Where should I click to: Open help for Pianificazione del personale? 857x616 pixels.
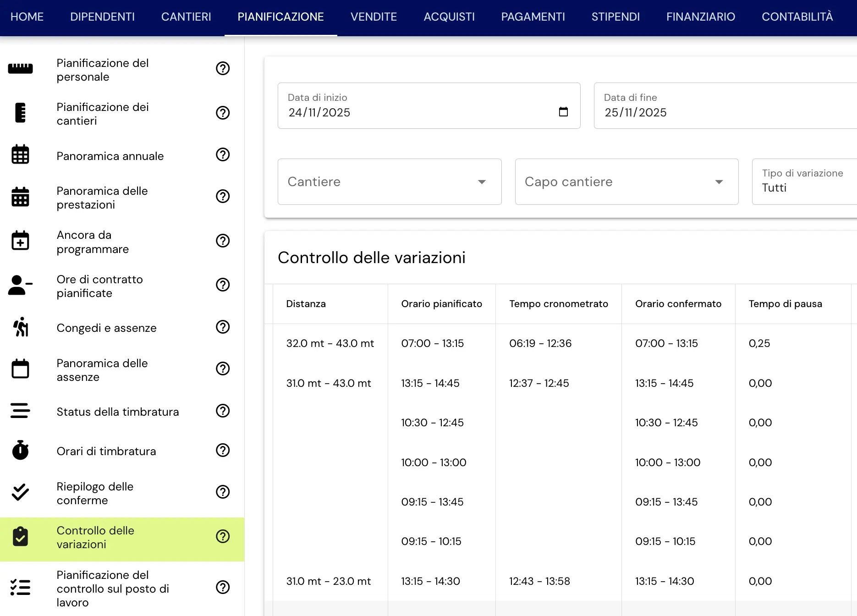[x=223, y=68]
